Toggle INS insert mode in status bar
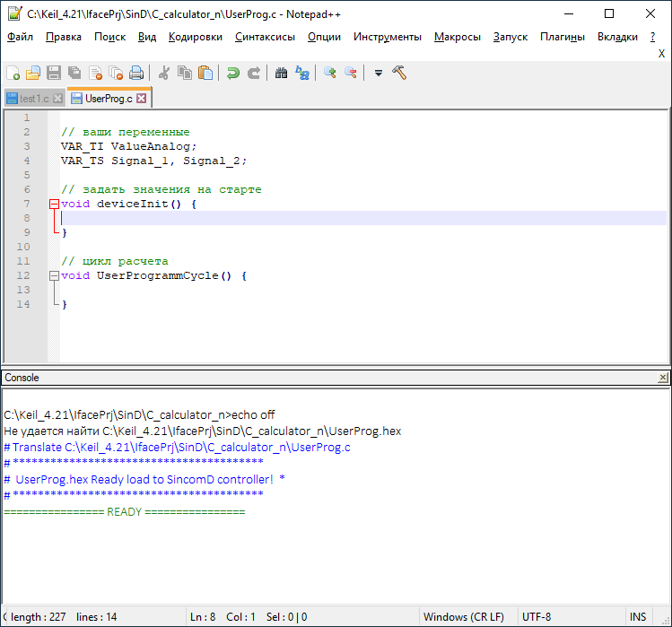The height and width of the screenshot is (627, 672). 638,617
